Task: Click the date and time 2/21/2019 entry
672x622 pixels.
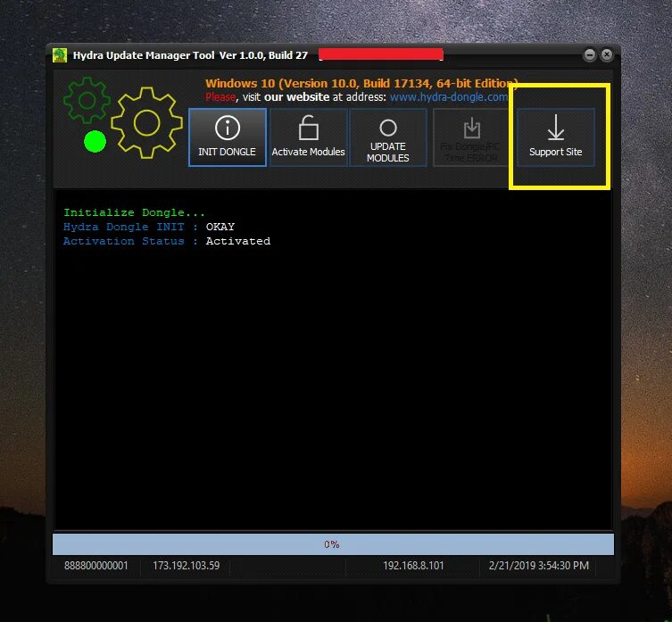Action: pos(539,566)
